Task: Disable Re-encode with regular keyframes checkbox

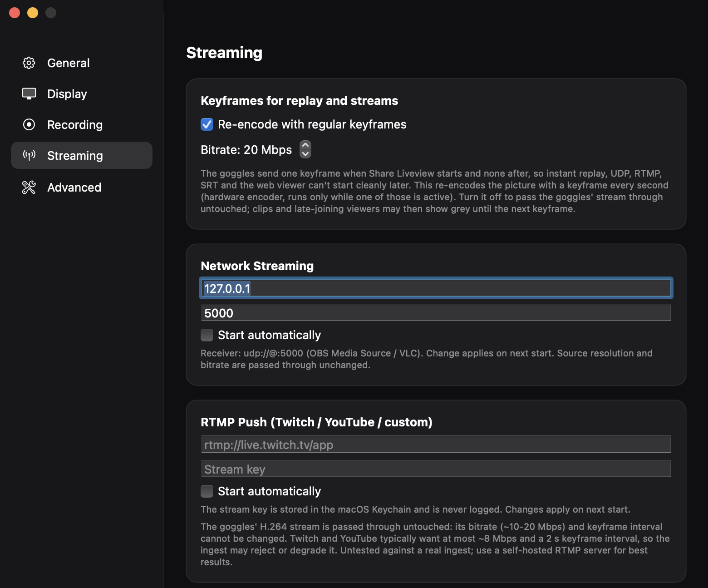Action: click(x=207, y=124)
